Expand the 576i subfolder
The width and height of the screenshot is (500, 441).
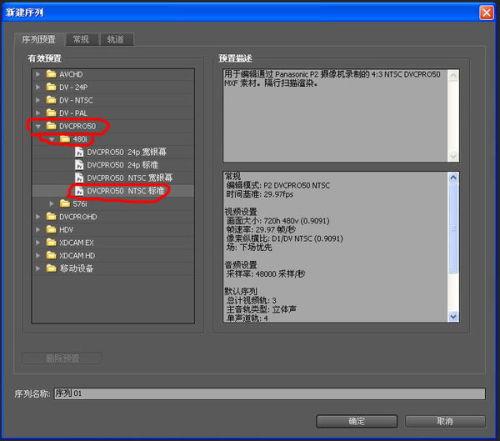51,203
